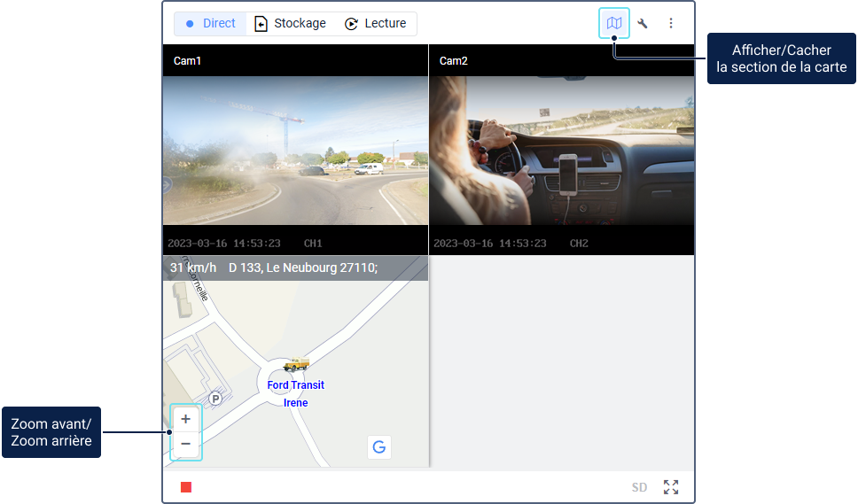This screenshot has height=504, width=858.
Task: Select the Cam2 video feed
Action: click(x=562, y=151)
